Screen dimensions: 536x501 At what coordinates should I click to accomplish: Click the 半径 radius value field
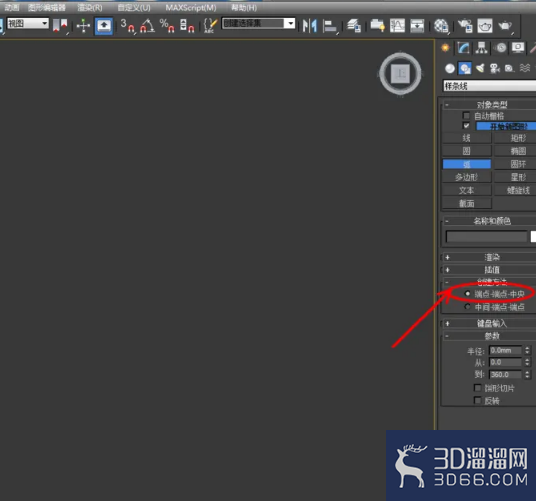[x=506, y=350]
